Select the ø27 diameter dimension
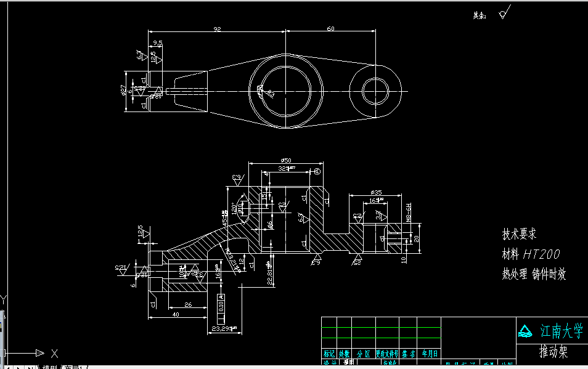Viewport: 588px width, 369px height. pyautogui.click(x=123, y=91)
